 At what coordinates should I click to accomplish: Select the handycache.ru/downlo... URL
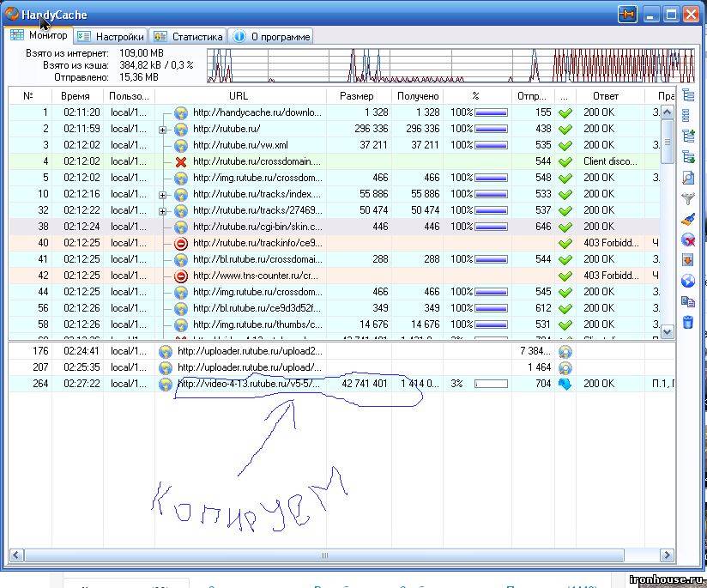pyautogui.click(x=257, y=112)
